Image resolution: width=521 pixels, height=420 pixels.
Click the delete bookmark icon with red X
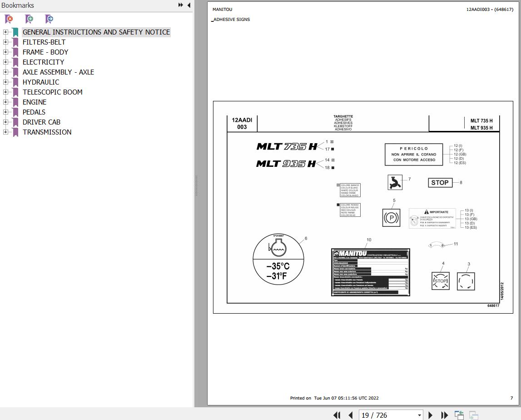point(9,19)
